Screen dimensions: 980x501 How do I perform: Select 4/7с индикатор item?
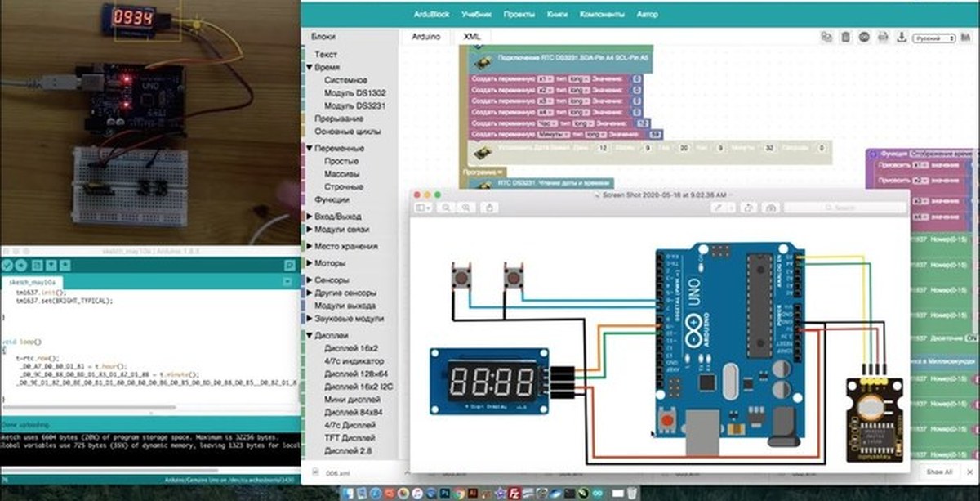click(x=356, y=361)
